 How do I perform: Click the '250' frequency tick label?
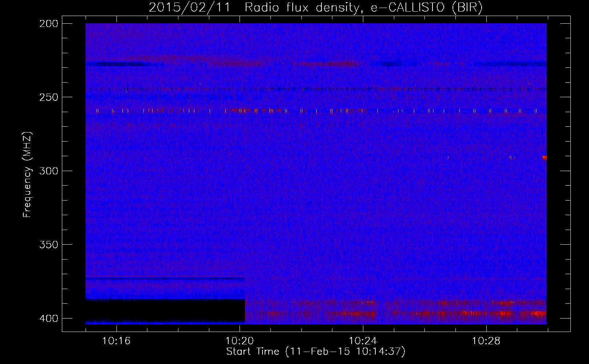point(49,97)
